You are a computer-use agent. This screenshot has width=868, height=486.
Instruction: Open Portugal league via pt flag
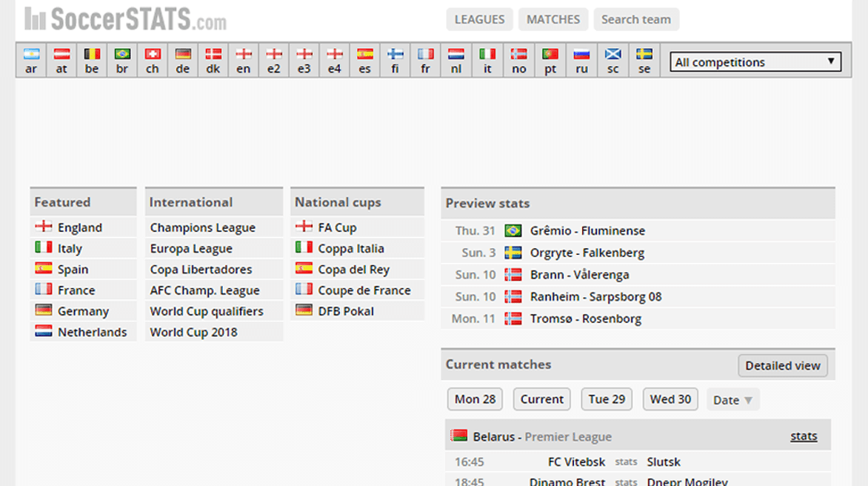point(550,60)
